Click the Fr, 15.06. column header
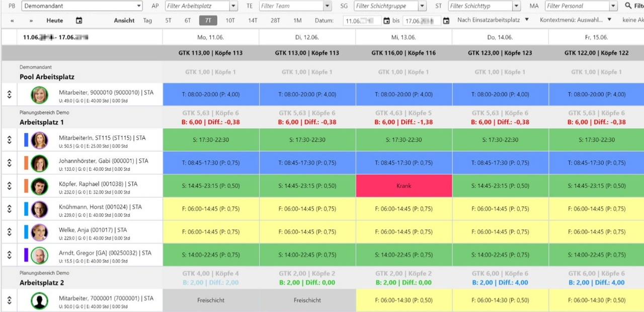644x312 pixels. point(596,37)
